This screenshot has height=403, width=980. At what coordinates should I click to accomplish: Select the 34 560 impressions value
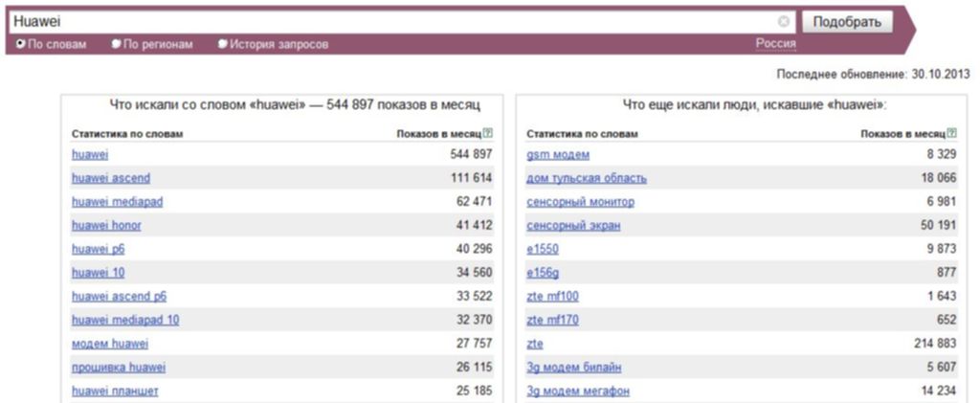click(475, 273)
